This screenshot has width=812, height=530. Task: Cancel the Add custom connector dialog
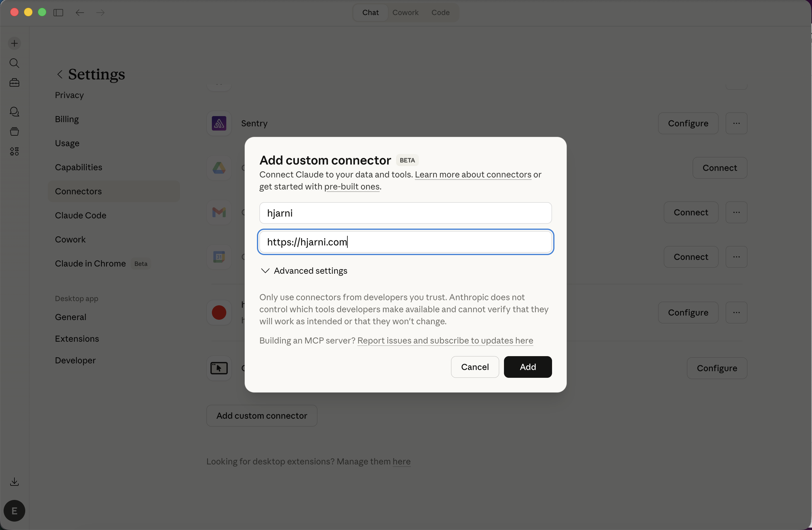tap(475, 367)
